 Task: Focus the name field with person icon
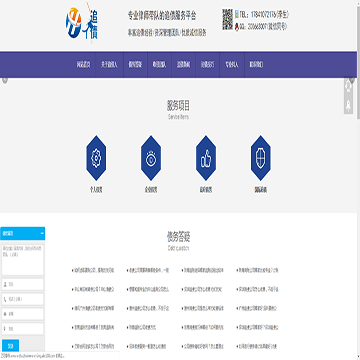(23, 284)
